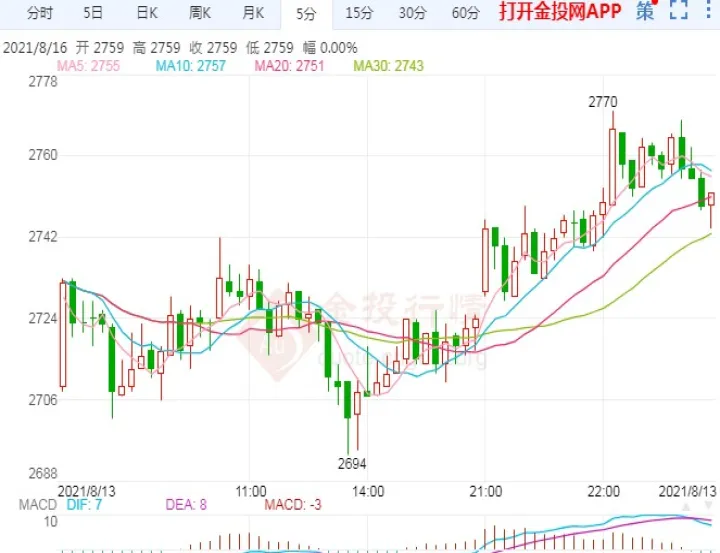The height and width of the screenshot is (553, 720).
Task: Select the 5日 five-day chart tab
Action: [93, 13]
